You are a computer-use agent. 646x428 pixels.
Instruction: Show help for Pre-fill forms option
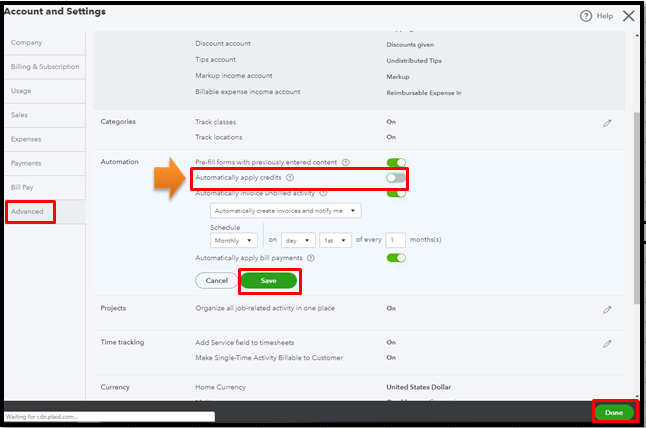(x=346, y=162)
